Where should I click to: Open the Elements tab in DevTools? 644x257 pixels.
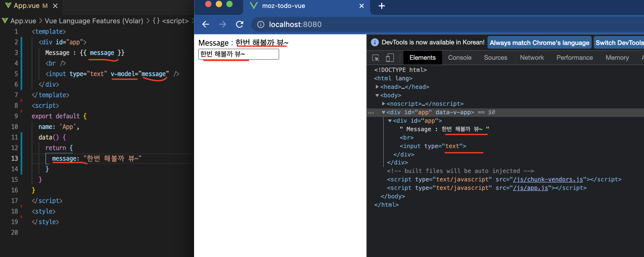click(x=422, y=58)
